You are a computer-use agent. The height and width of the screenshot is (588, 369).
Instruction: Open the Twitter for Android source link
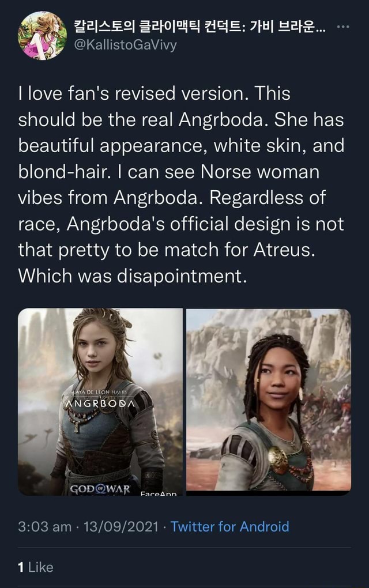tap(230, 526)
